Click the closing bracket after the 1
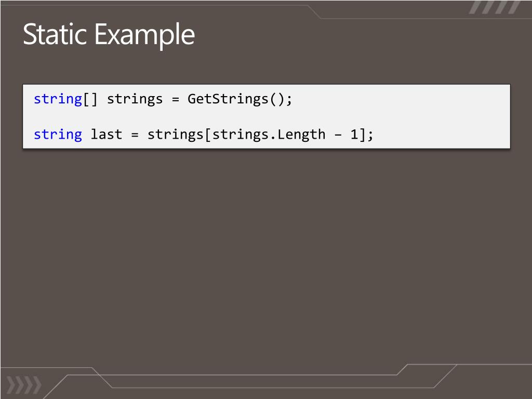 tap(362, 135)
